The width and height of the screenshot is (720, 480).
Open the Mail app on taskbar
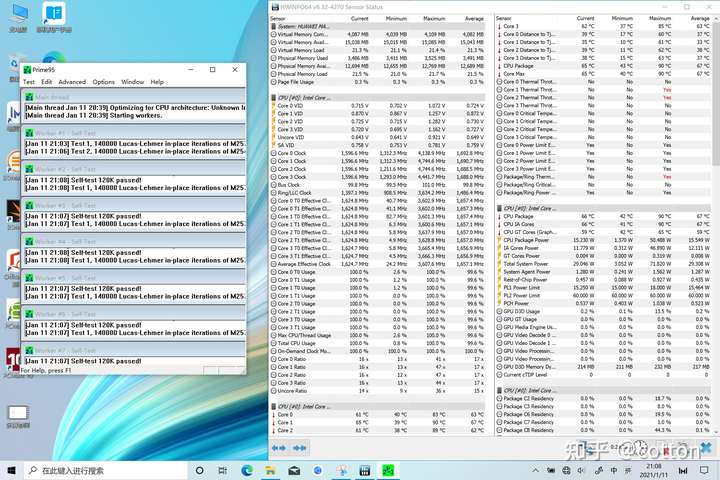coord(294,470)
